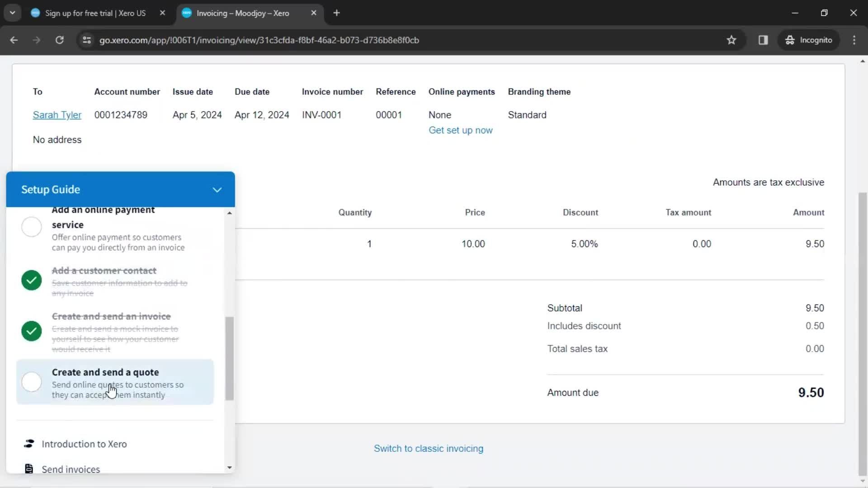Switch to classic invoicing

click(429, 449)
